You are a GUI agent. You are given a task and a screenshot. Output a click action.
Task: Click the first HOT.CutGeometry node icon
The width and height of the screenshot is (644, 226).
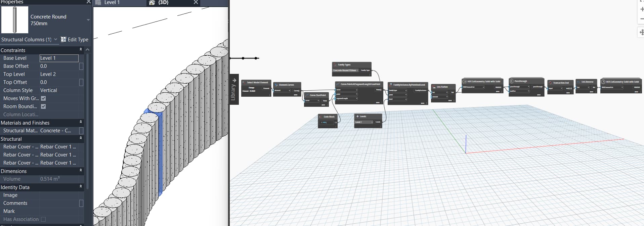(x=465, y=81)
